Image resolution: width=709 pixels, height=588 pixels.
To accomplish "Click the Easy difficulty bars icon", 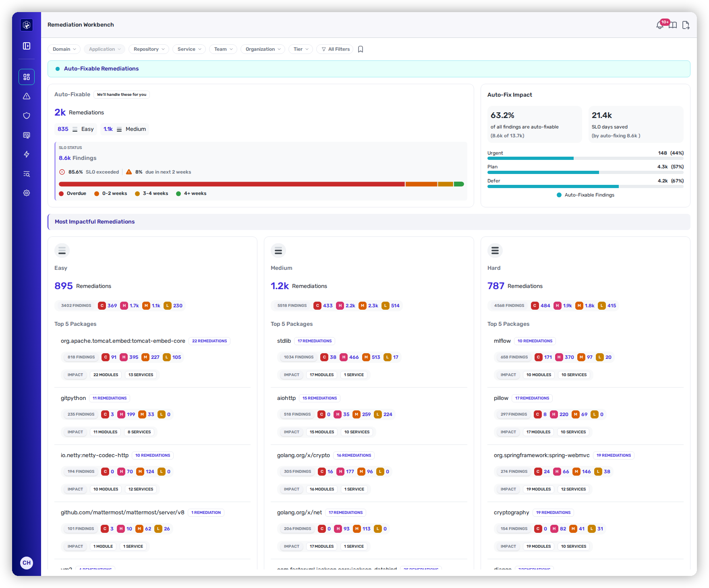I will pyautogui.click(x=62, y=251).
